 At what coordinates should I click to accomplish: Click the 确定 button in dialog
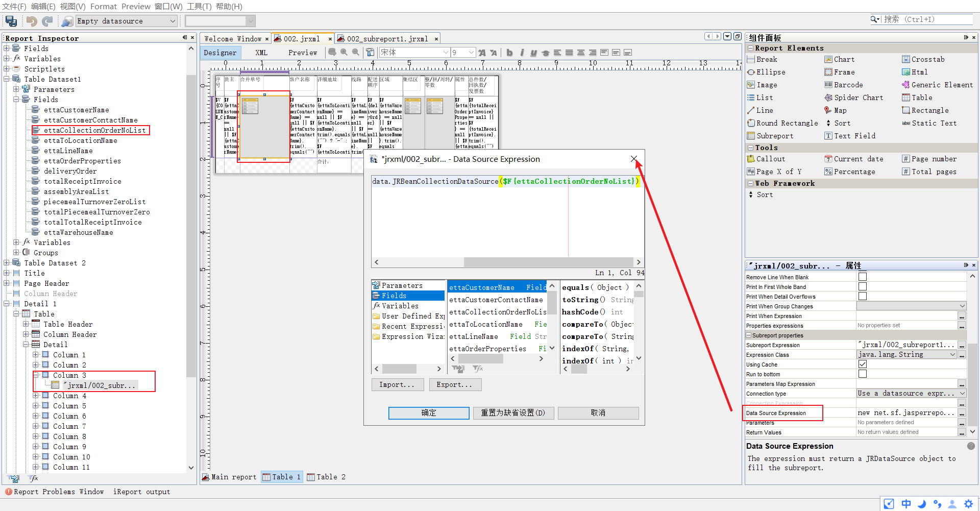429,413
